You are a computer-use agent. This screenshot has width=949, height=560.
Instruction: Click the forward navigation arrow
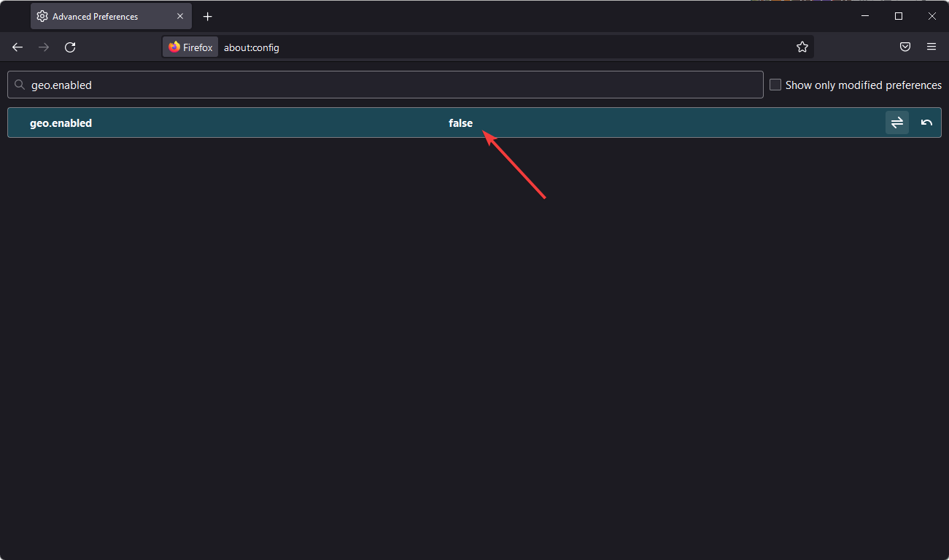click(x=43, y=47)
